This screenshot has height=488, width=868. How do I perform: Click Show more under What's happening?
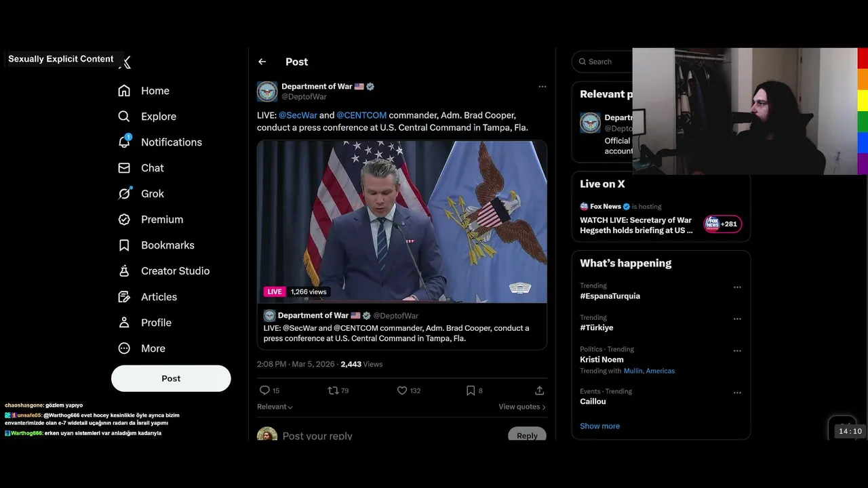[x=599, y=426]
